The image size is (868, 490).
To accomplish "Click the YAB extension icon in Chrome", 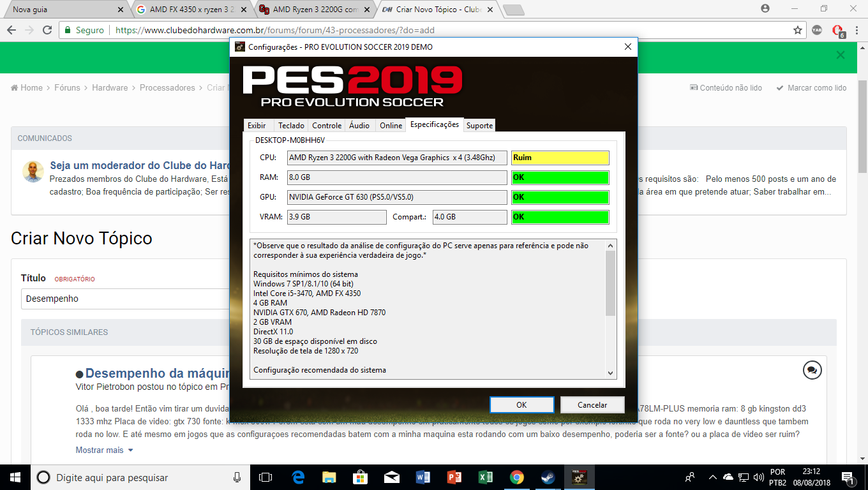I will coord(817,30).
